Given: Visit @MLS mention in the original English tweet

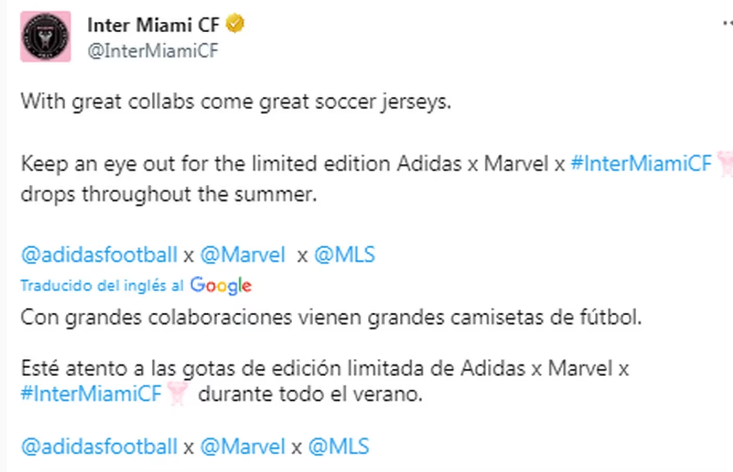Looking at the screenshot, I should [x=345, y=254].
